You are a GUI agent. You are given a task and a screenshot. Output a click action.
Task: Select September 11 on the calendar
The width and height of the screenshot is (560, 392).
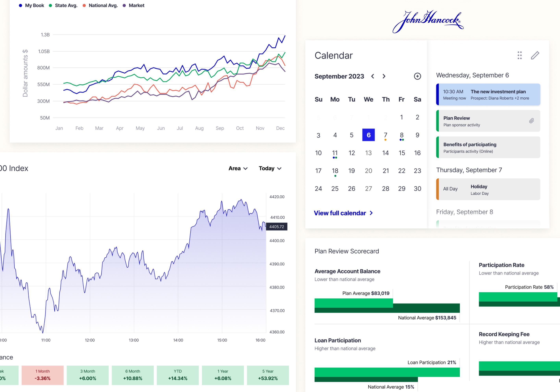coord(335,153)
